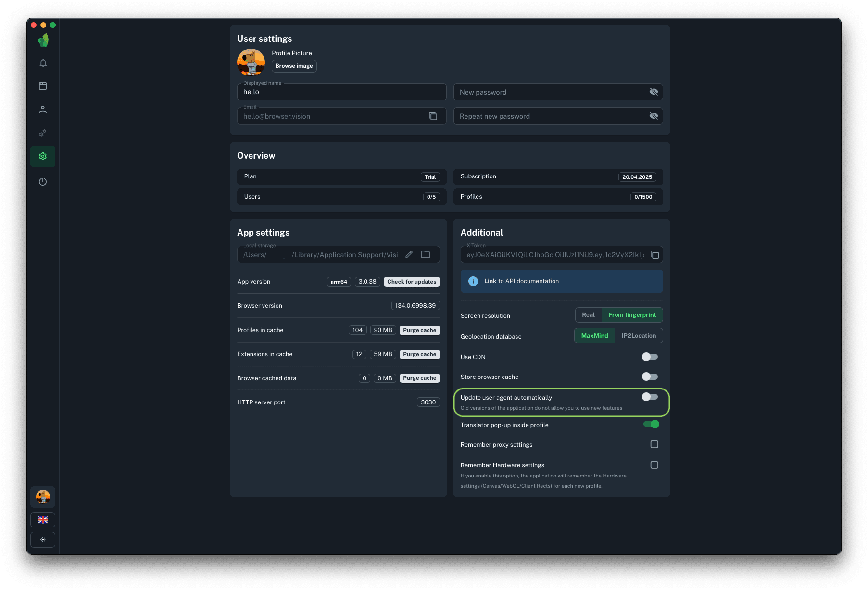This screenshot has height=590, width=868.
Task: Open local storage folder
Action: (x=426, y=255)
